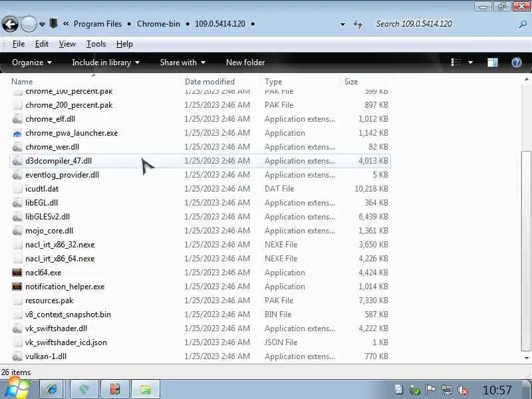Click Chrome-bin in the address path

click(158, 24)
